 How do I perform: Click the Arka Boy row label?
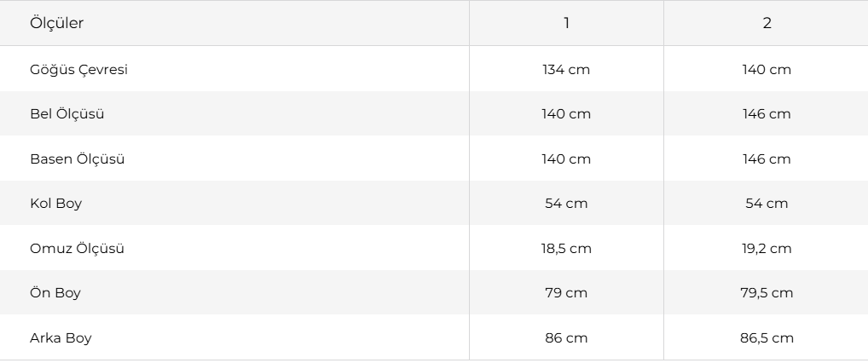tap(61, 338)
